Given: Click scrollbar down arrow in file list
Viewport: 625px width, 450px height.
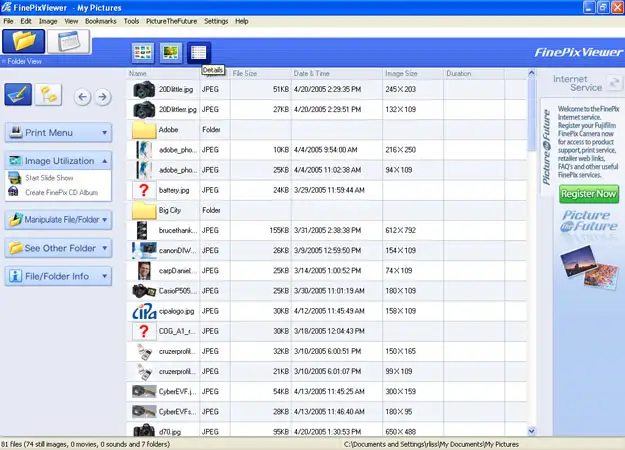Looking at the screenshot, I should tap(531, 431).
